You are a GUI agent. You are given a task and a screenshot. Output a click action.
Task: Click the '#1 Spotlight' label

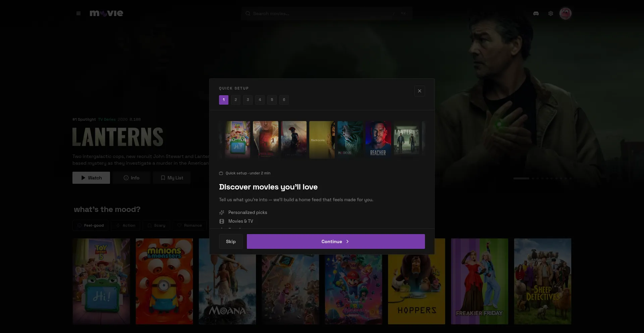[x=84, y=119]
